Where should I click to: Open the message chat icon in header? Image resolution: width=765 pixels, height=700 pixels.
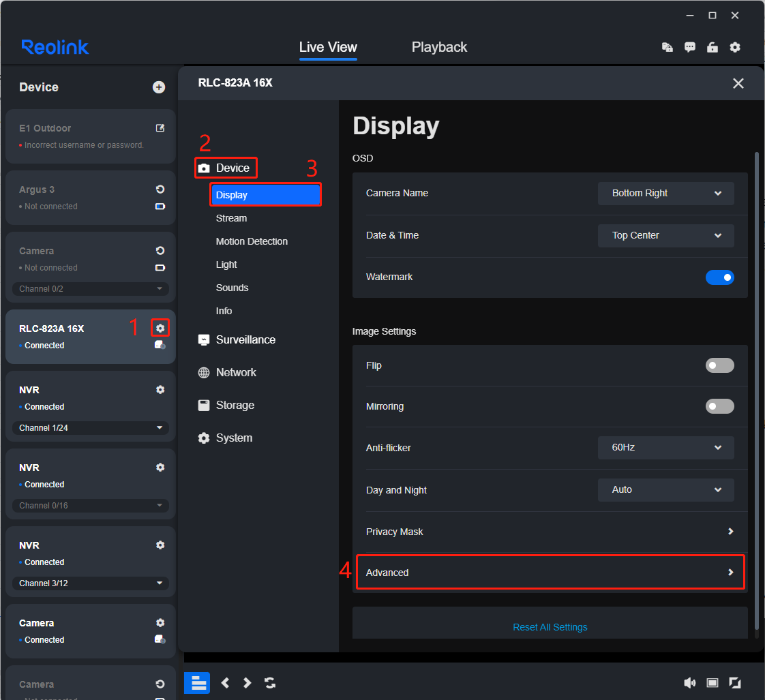pos(689,47)
